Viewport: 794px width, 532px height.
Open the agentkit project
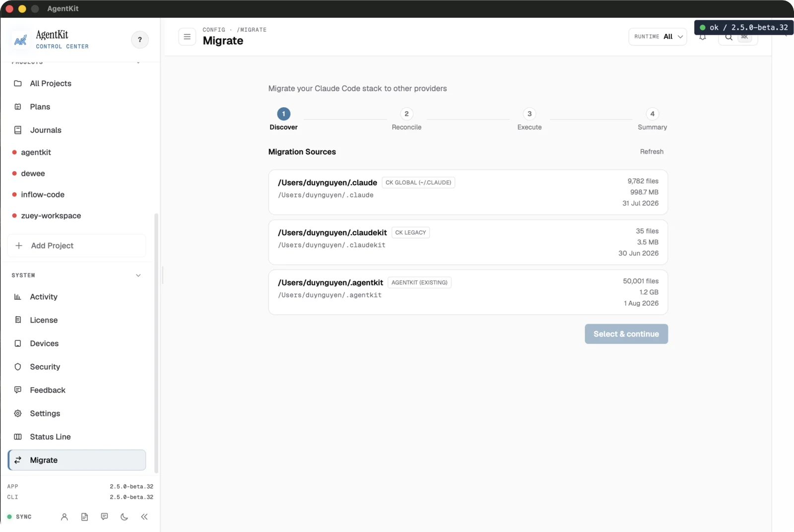[36, 152]
